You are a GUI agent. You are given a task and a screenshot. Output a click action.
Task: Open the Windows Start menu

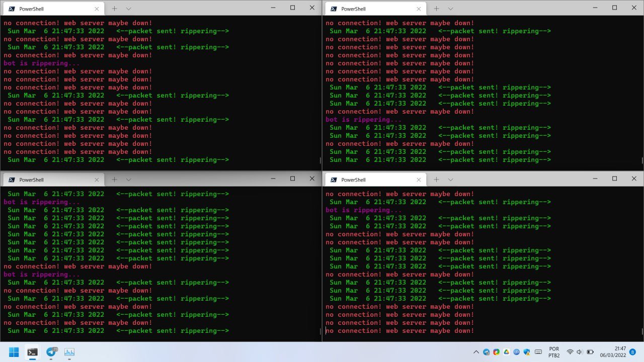point(14,352)
